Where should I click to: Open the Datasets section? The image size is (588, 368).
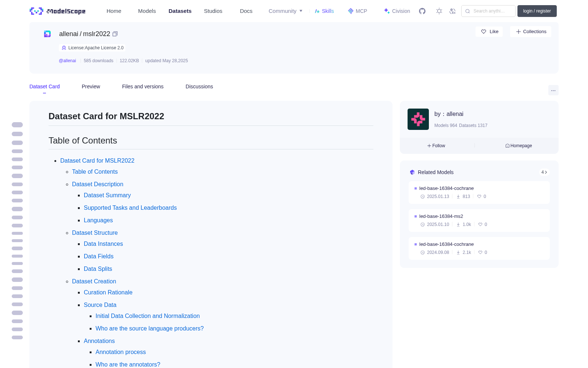tap(180, 11)
